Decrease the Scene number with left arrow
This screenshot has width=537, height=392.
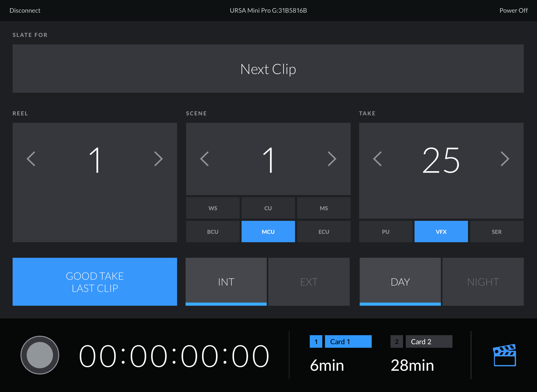click(x=205, y=159)
